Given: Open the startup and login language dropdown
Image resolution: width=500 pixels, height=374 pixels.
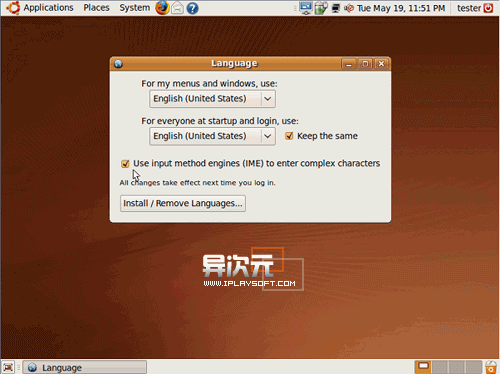Looking at the screenshot, I should click(212, 136).
